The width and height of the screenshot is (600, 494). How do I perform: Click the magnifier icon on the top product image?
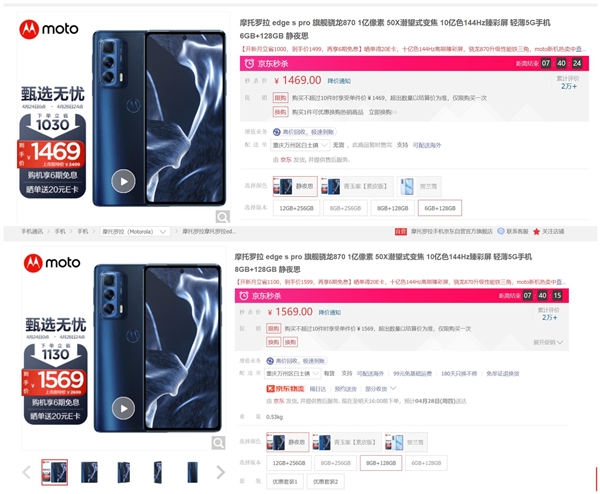click(222, 217)
